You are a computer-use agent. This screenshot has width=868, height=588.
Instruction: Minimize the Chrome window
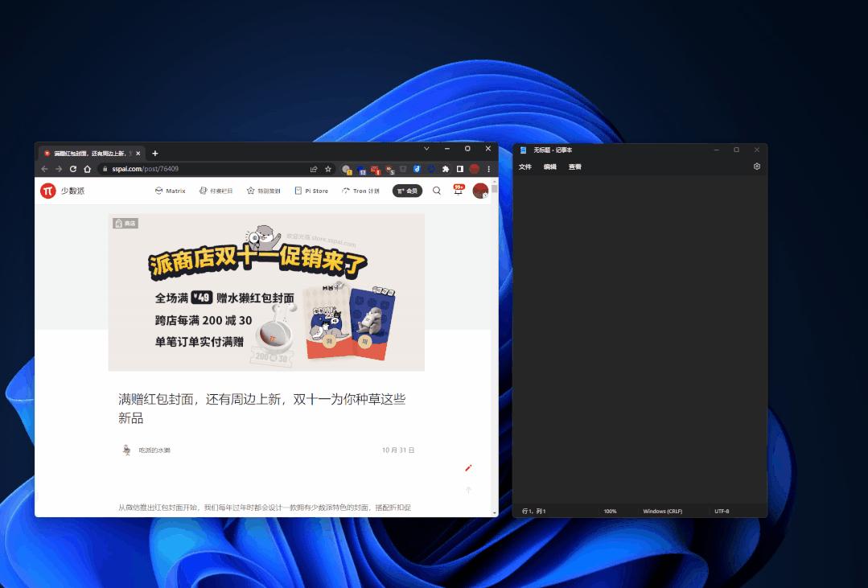coord(446,148)
